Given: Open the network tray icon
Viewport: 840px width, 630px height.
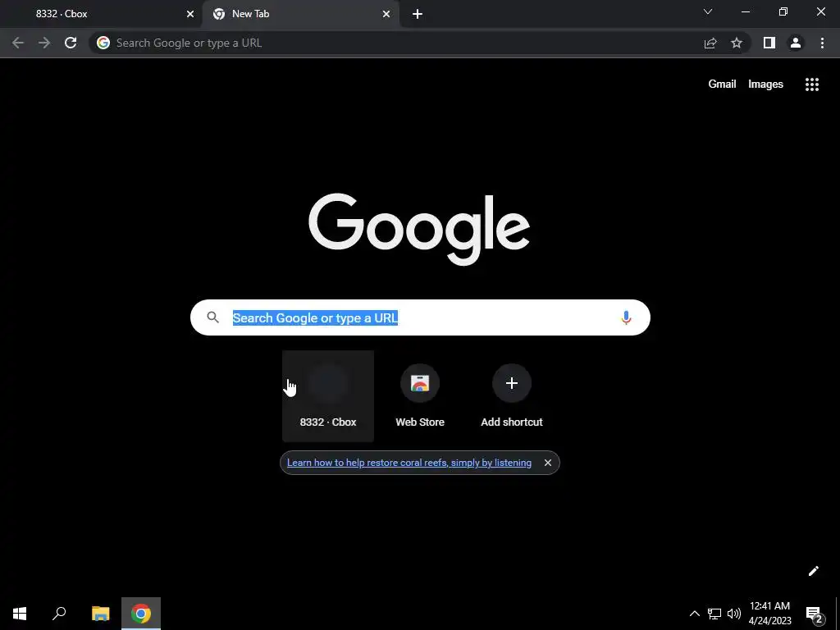Looking at the screenshot, I should (714, 614).
